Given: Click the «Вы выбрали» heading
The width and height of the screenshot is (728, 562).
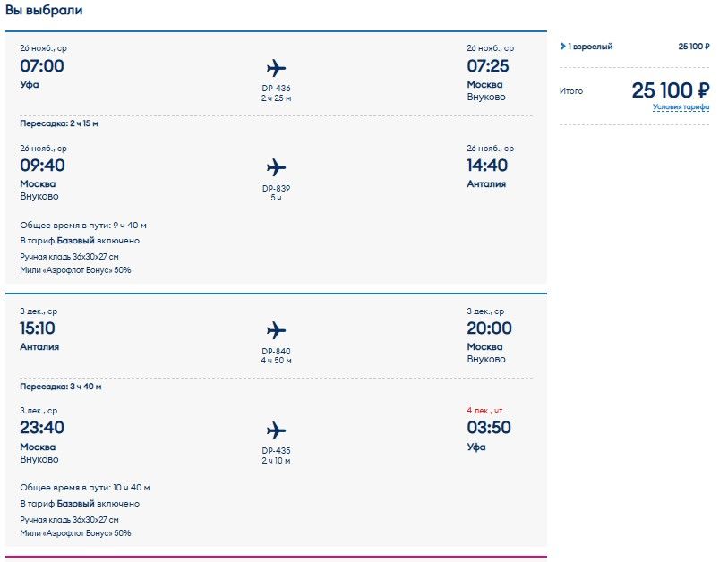Looking at the screenshot, I should click(44, 10).
